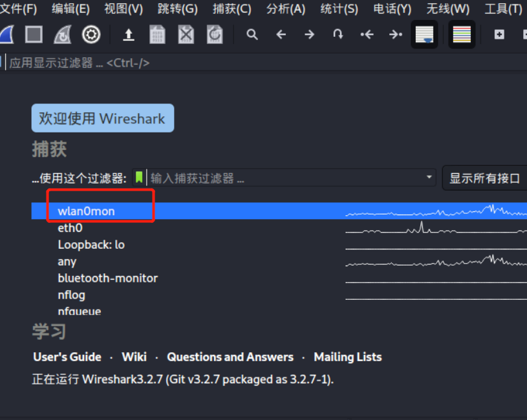Jump to last packet icon
This screenshot has height=420, width=527.
tap(396, 34)
